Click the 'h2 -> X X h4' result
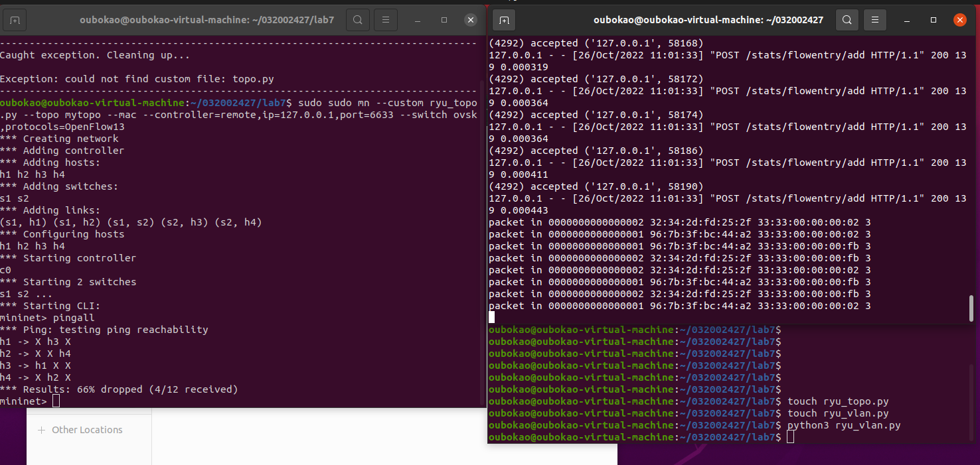Image resolution: width=980 pixels, height=465 pixels. pos(35,354)
